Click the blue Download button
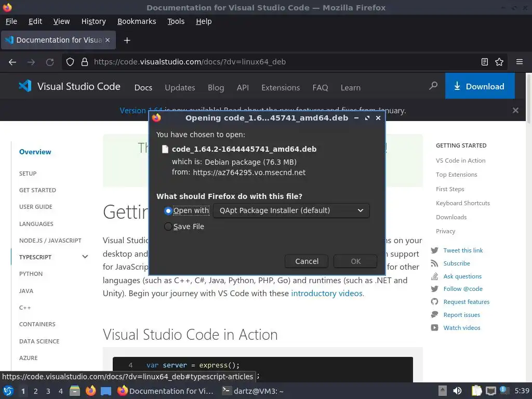The width and height of the screenshot is (532, 399). tap(480, 86)
